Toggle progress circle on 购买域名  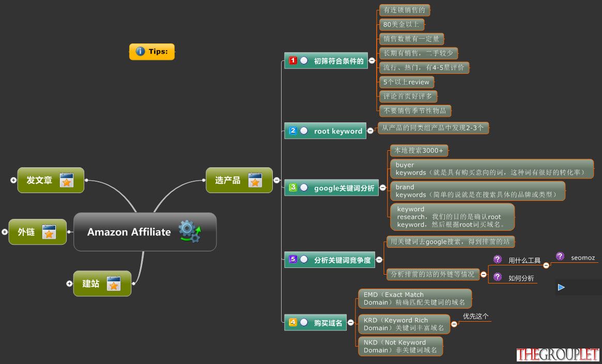pyautogui.click(x=304, y=322)
